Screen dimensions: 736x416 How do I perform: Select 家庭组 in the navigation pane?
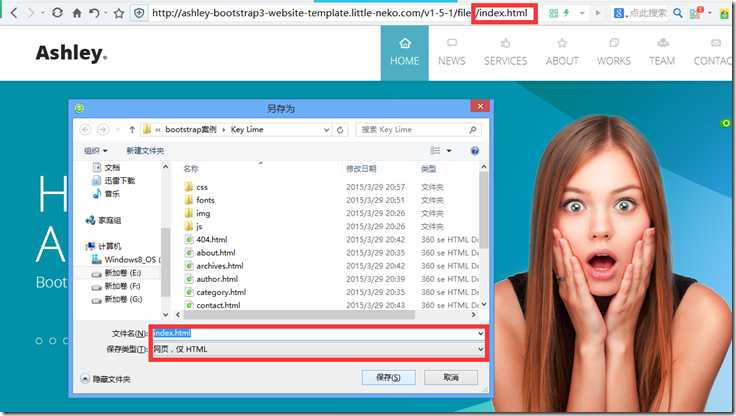point(103,220)
